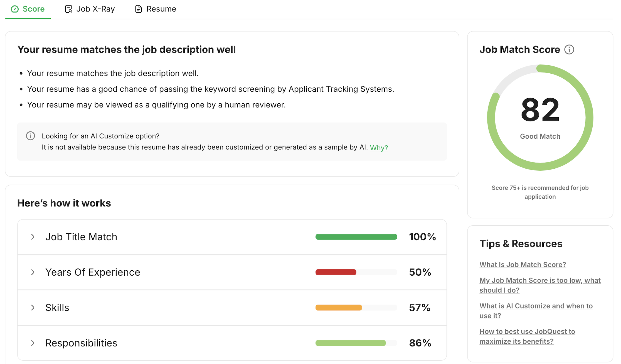This screenshot has height=364, width=621.
Task: Open the Score tab
Action: [x=28, y=9]
